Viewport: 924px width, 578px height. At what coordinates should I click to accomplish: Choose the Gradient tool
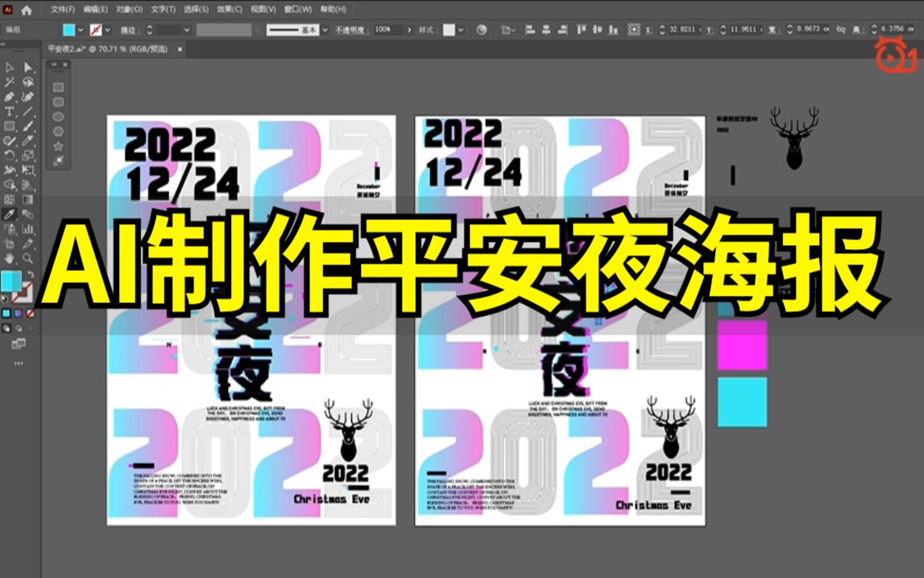27,200
